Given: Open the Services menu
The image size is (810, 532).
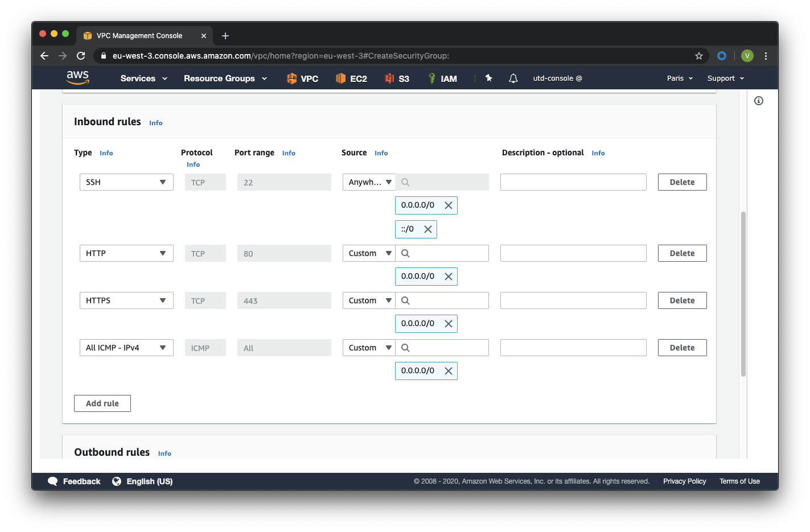Looking at the screenshot, I should tap(144, 79).
